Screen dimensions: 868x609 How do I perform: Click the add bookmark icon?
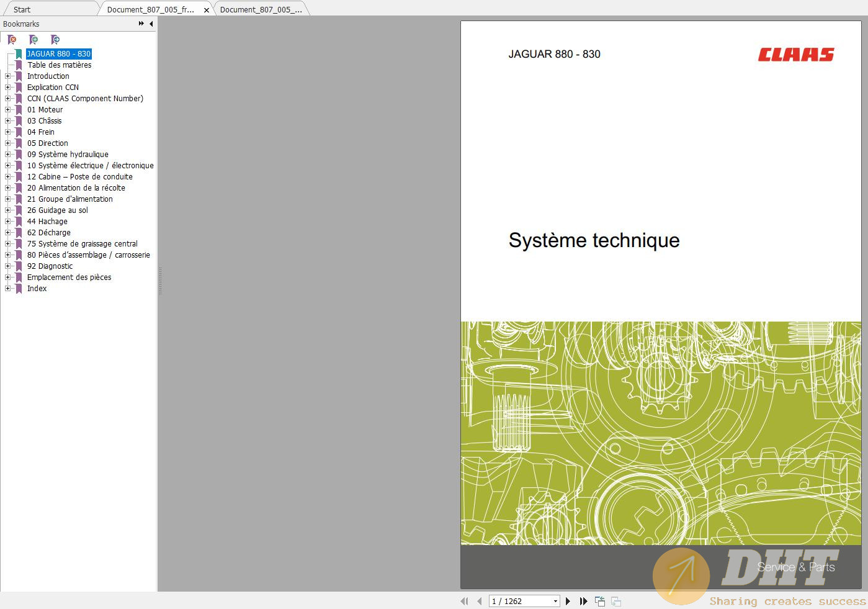(34, 40)
